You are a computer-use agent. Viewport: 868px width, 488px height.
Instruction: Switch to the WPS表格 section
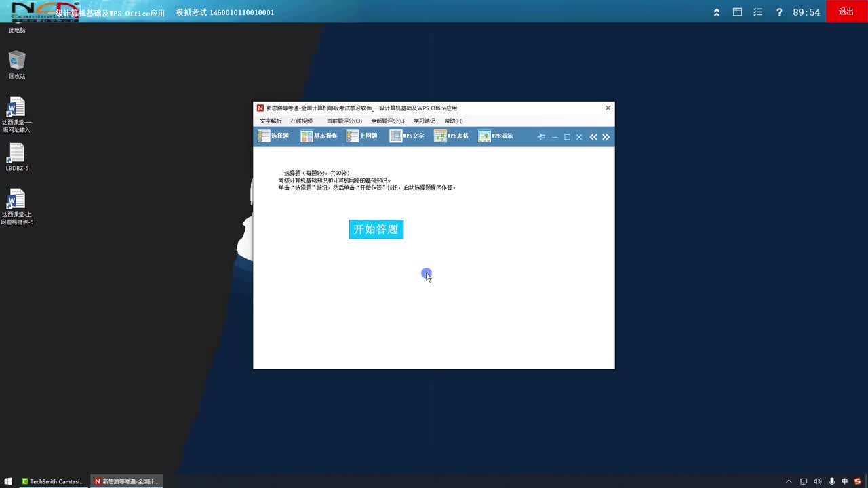452,136
